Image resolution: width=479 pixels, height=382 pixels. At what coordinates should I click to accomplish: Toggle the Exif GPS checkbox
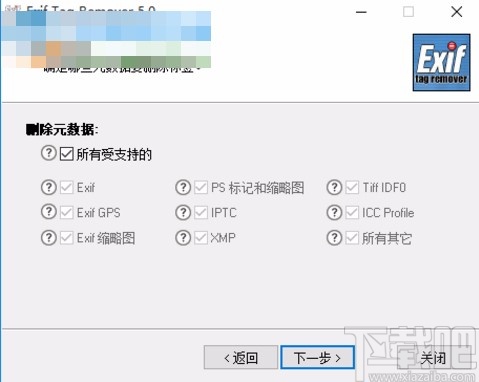point(67,213)
